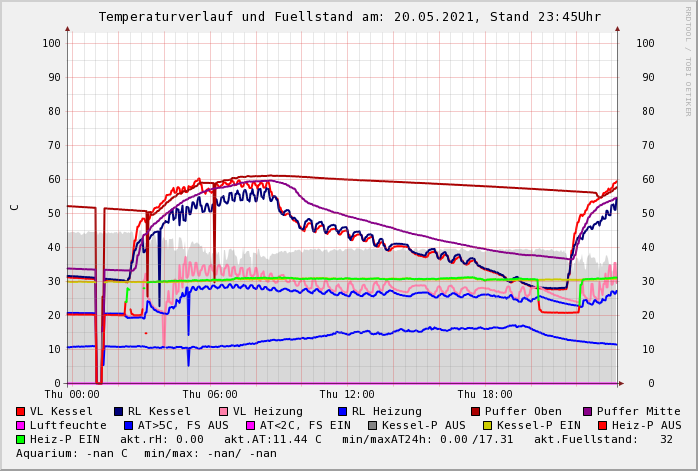The width and height of the screenshot is (698, 471).
Task: Click the akt.AT:11.44 C reading text
Action: pyautogui.click(x=272, y=439)
